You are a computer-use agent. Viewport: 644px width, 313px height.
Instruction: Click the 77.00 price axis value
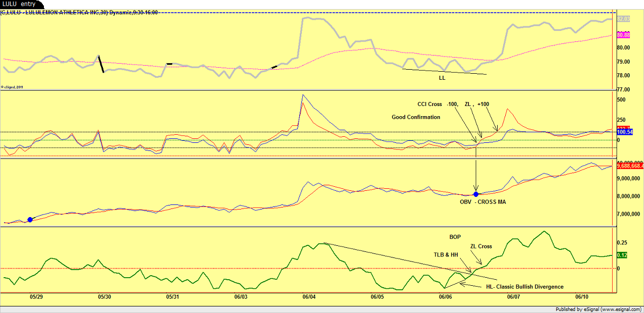[x=624, y=89]
